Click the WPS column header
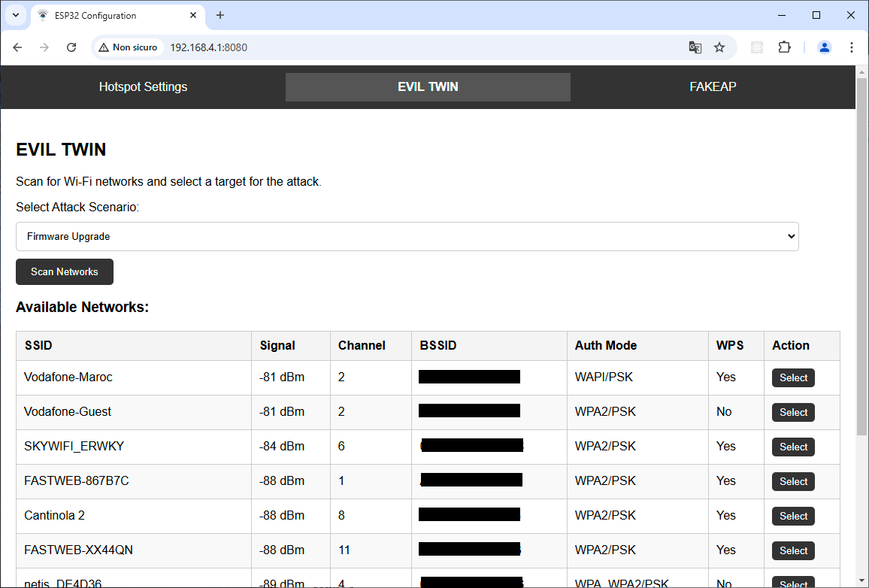 point(736,346)
